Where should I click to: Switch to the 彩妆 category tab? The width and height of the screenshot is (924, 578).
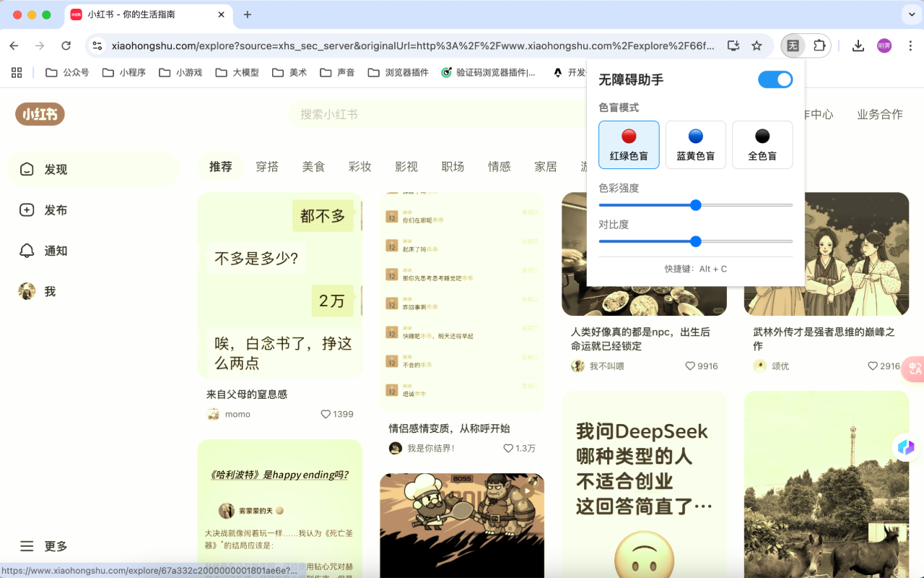359,167
